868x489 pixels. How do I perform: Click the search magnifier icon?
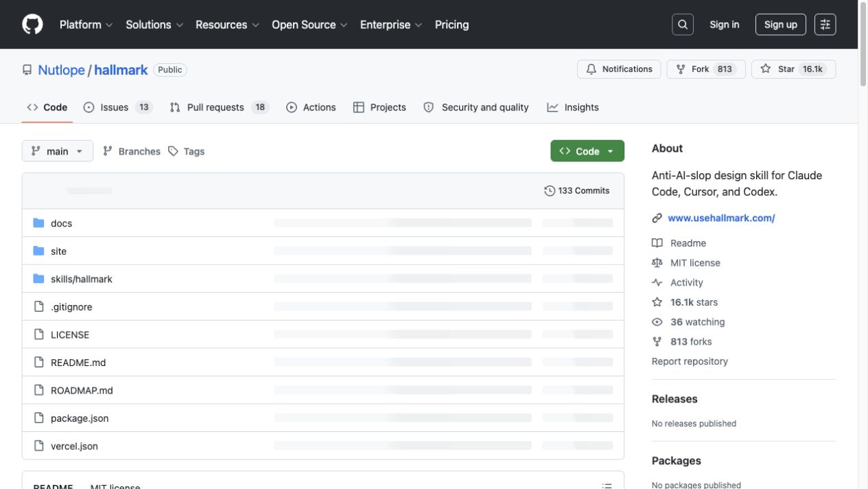click(x=683, y=25)
